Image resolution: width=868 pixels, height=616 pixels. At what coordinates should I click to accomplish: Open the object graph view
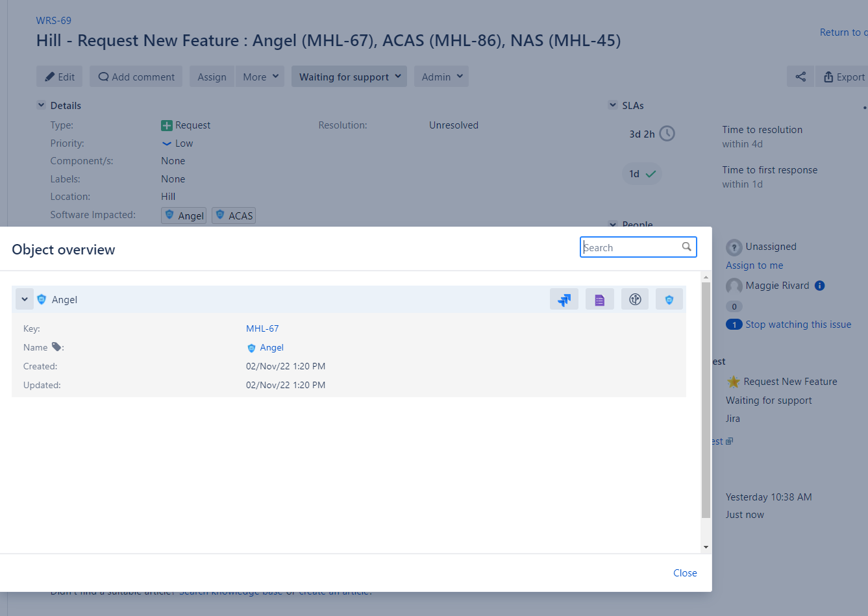coord(634,299)
